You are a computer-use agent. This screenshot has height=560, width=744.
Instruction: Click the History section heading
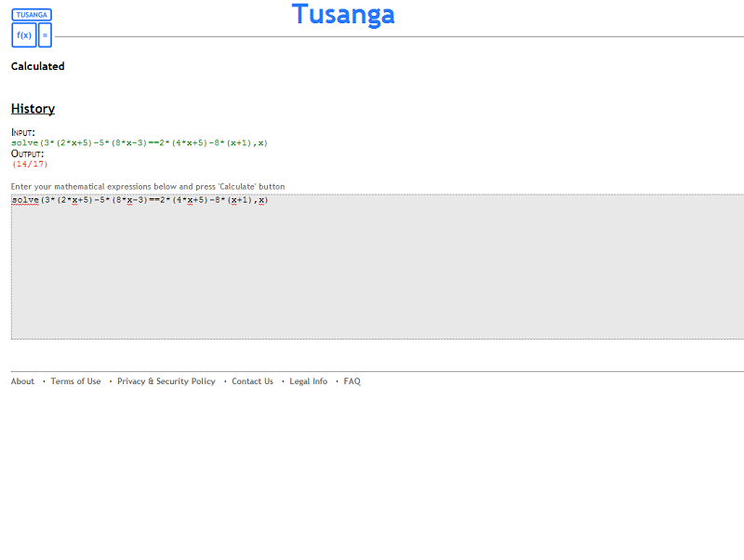(33, 109)
